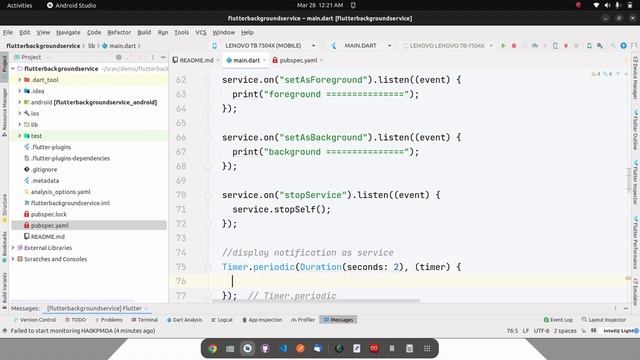Image resolution: width=640 pixels, height=360 pixels.
Task: Expand the .dart_tool folder
Action: tap(19, 80)
